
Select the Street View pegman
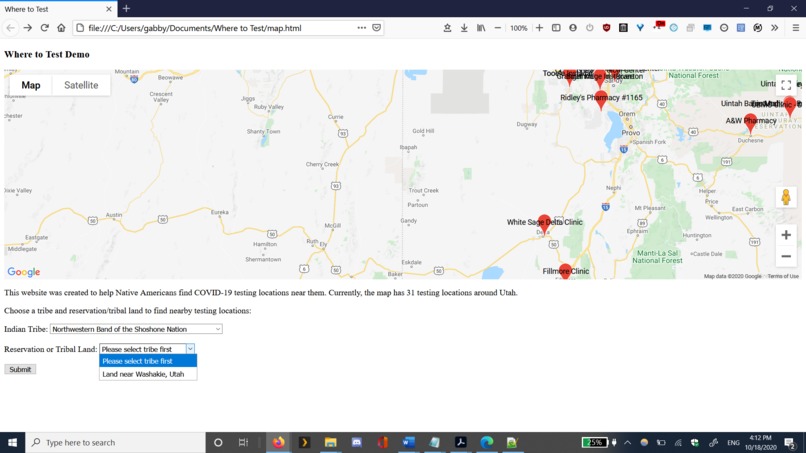tap(786, 197)
